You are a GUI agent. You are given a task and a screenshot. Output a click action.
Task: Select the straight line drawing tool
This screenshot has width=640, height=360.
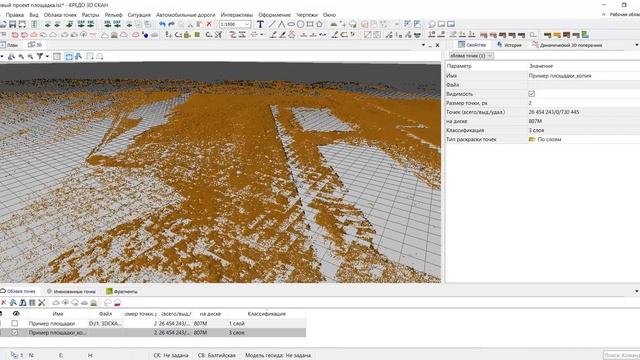click(271, 24)
